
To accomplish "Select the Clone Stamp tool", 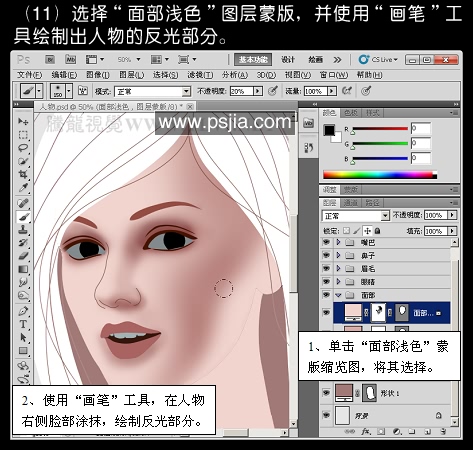I will click(x=23, y=230).
